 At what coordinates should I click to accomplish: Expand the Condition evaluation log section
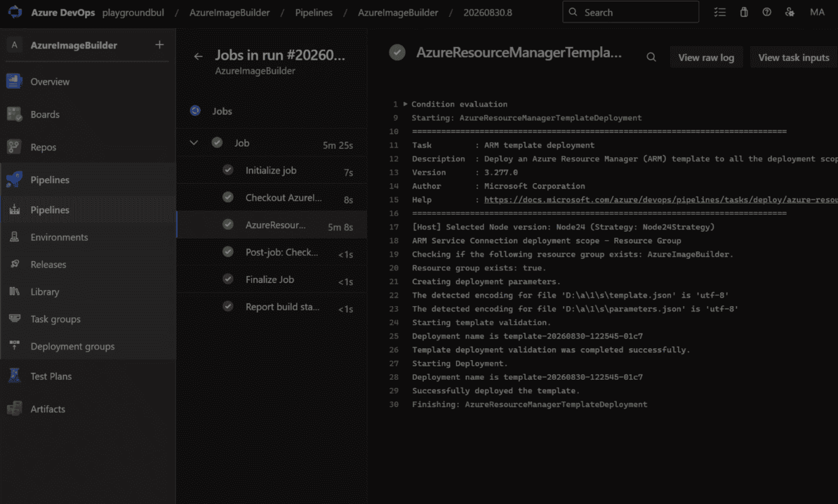click(x=405, y=104)
